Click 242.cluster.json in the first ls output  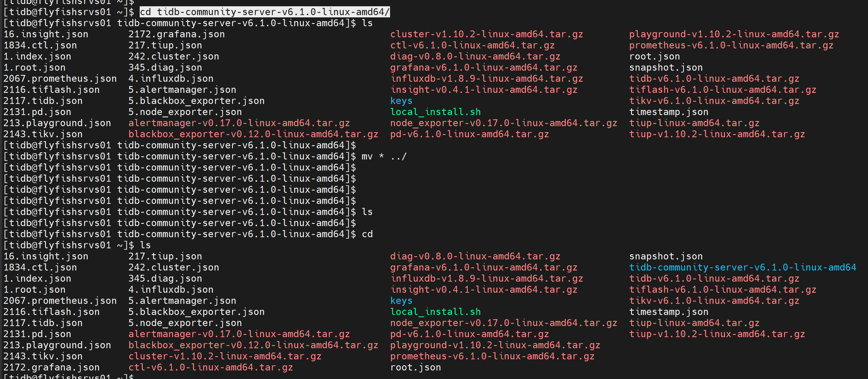[x=174, y=57]
